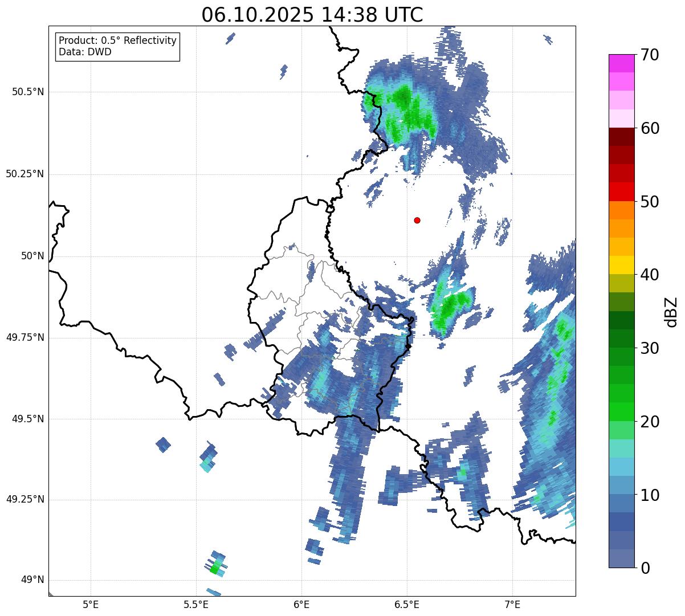Pick the bright green swatch above 20

pyautogui.click(x=621, y=412)
